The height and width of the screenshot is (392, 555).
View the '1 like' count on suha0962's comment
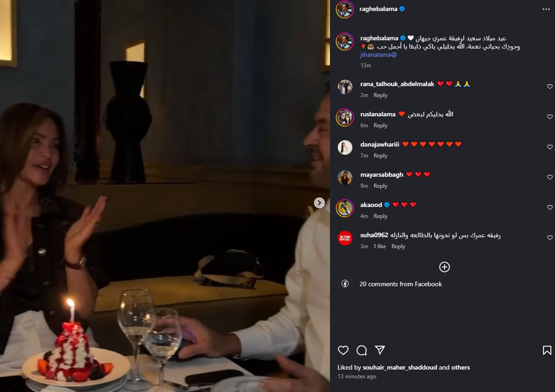click(379, 246)
